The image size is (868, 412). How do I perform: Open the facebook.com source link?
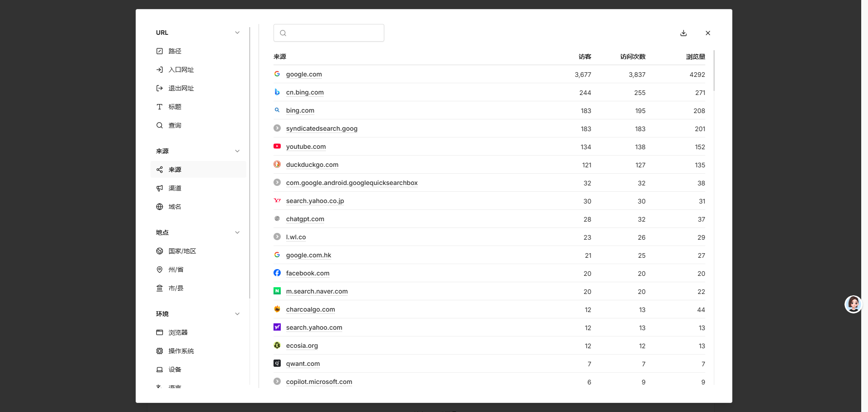[x=308, y=273]
